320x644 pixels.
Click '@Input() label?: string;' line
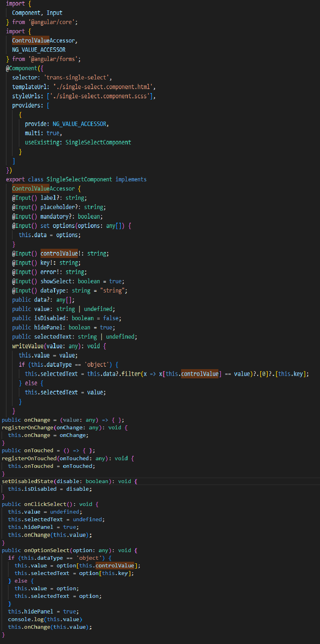pyautogui.click(x=49, y=198)
